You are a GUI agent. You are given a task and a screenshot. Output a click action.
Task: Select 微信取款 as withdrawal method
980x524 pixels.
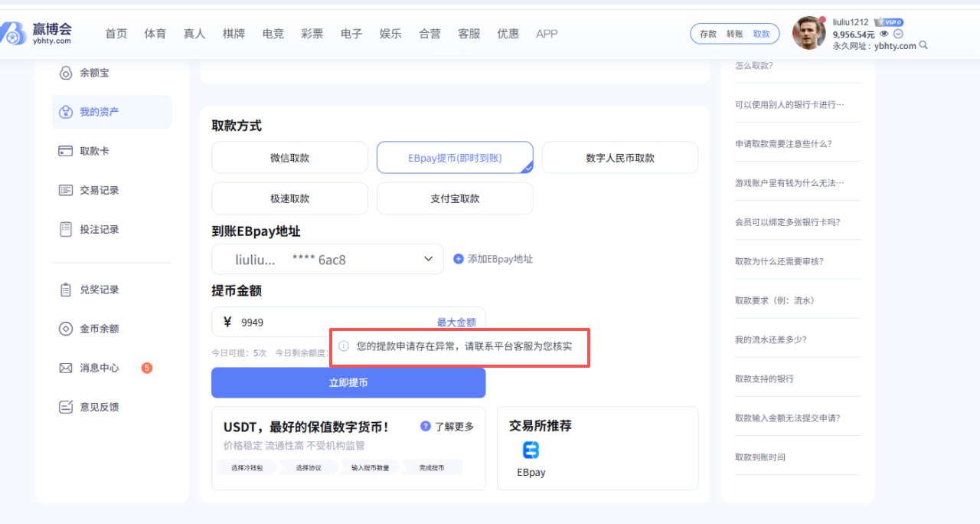289,158
